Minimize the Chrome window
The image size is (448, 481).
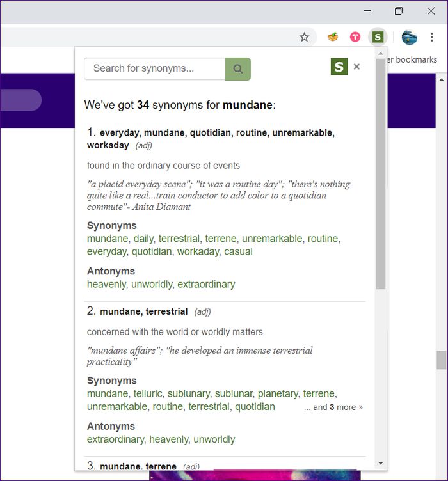coord(367,11)
